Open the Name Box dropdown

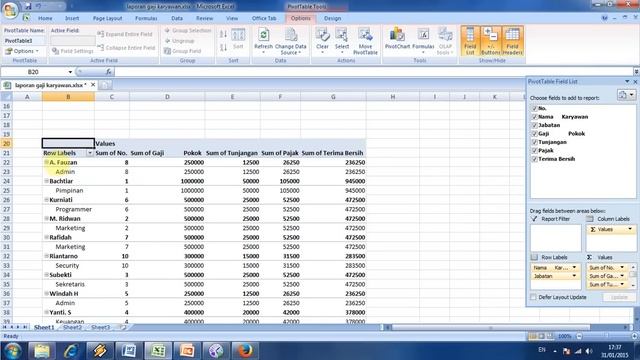pyautogui.click(x=70, y=72)
